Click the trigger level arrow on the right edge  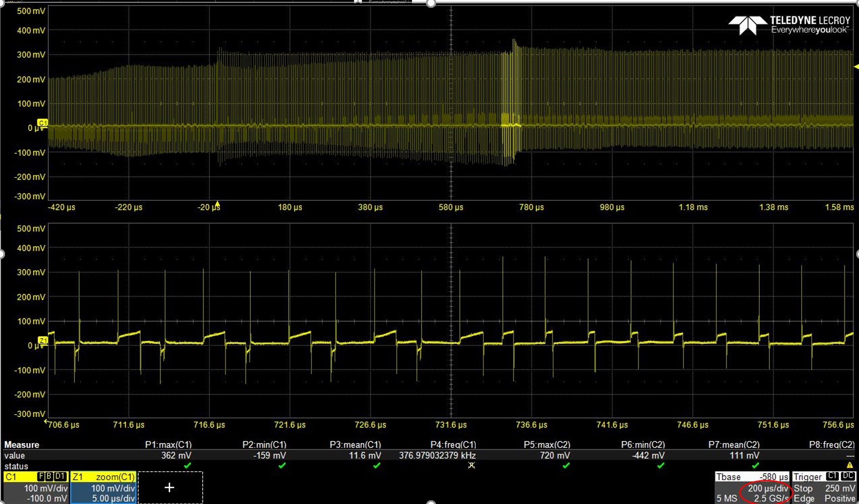856,67
